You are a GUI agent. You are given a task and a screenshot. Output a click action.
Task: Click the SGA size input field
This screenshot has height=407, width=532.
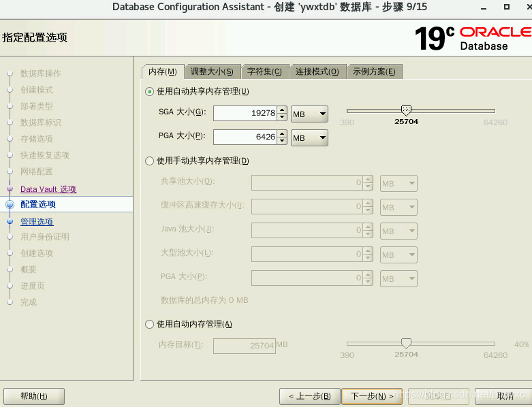245,113
